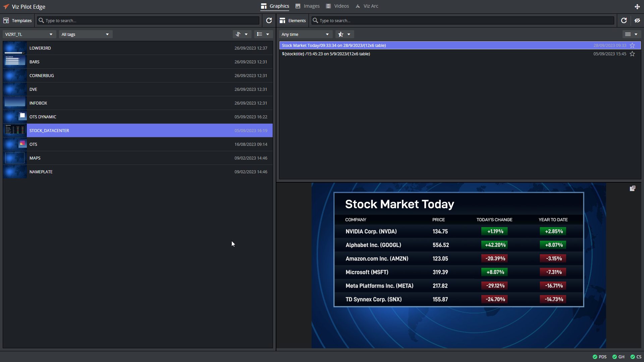Viewport: 644px width, 362px height.
Task: Refresh the Templates list
Action: point(269,20)
